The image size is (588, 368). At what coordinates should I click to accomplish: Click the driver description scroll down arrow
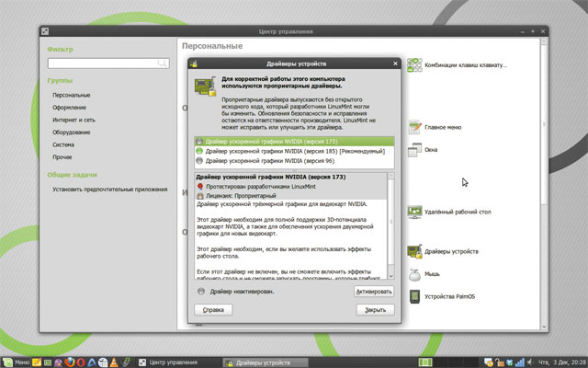tap(391, 276)
